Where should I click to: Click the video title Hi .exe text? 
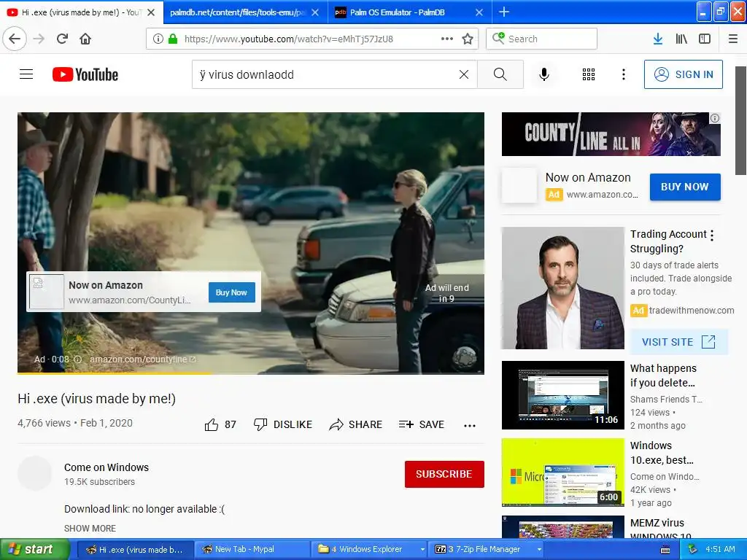pyautogui.click(x=97, y=399)
